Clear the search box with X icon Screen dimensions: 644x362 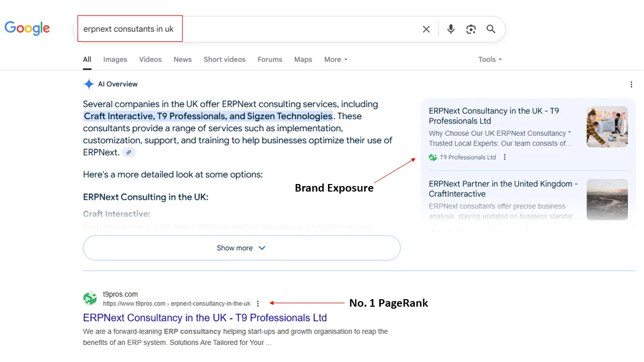tap(426, 29)
